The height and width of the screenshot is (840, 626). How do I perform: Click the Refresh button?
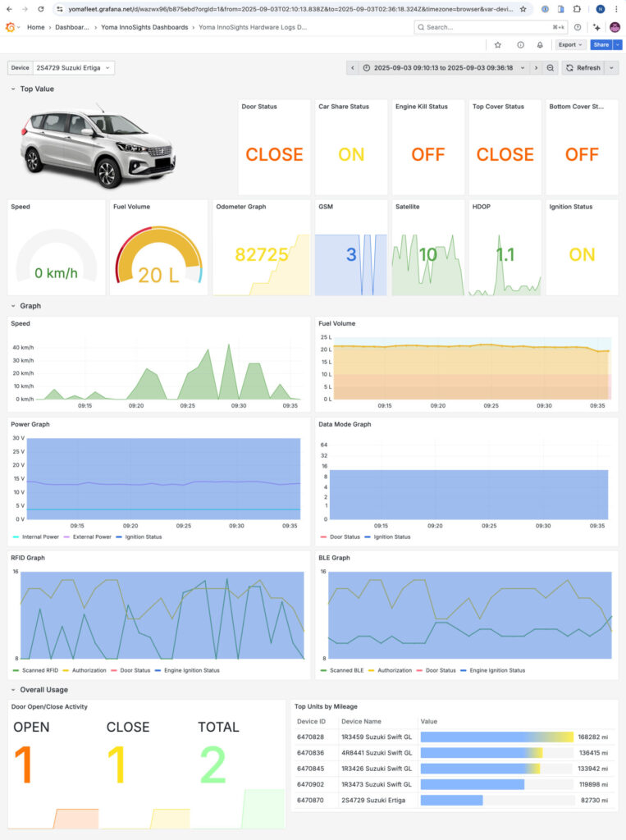point(583,68)
